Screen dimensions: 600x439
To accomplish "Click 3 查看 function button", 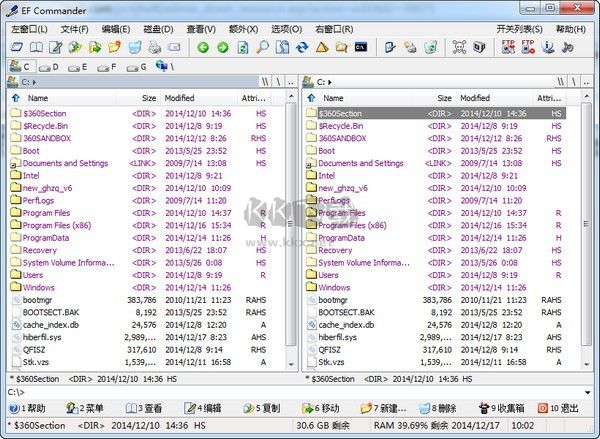I will 144,408.
